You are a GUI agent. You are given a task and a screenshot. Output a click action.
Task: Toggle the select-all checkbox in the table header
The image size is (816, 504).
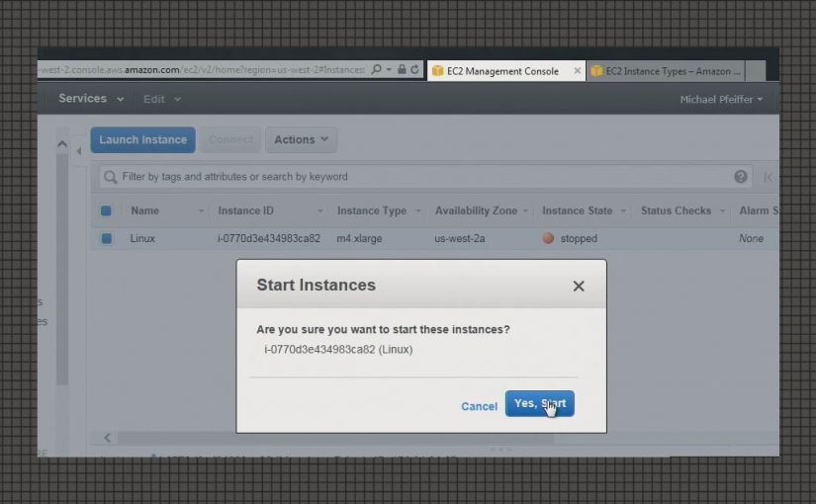pos(106,210)
